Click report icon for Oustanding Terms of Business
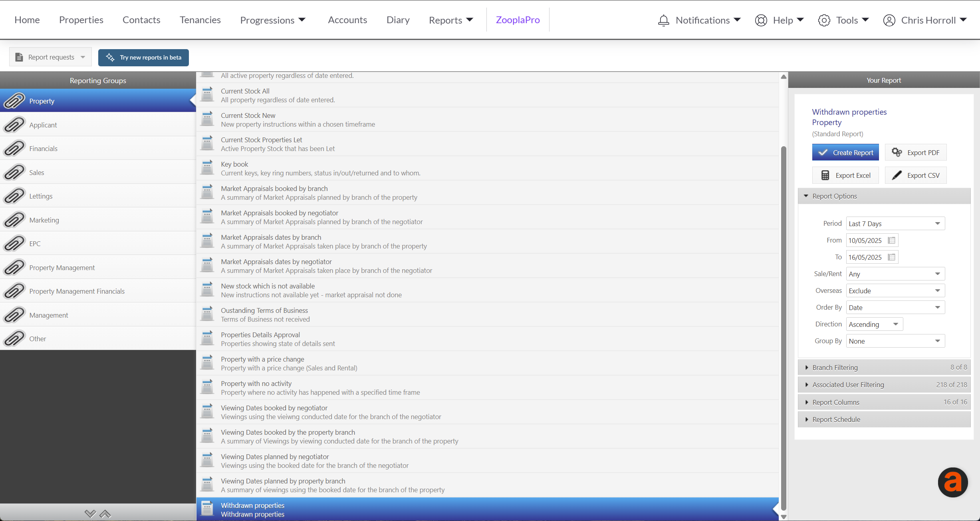 (207, 314)
